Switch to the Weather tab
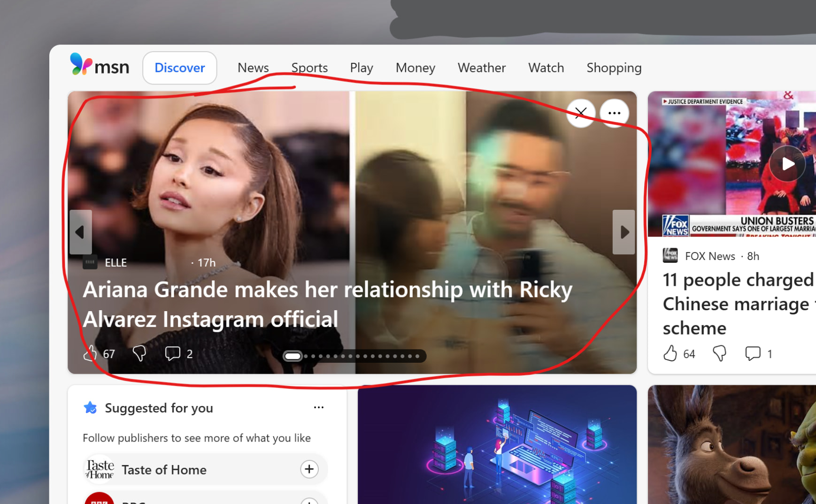Screen dimensions: 816x504 pyautogui.click(x=482, y=68)
